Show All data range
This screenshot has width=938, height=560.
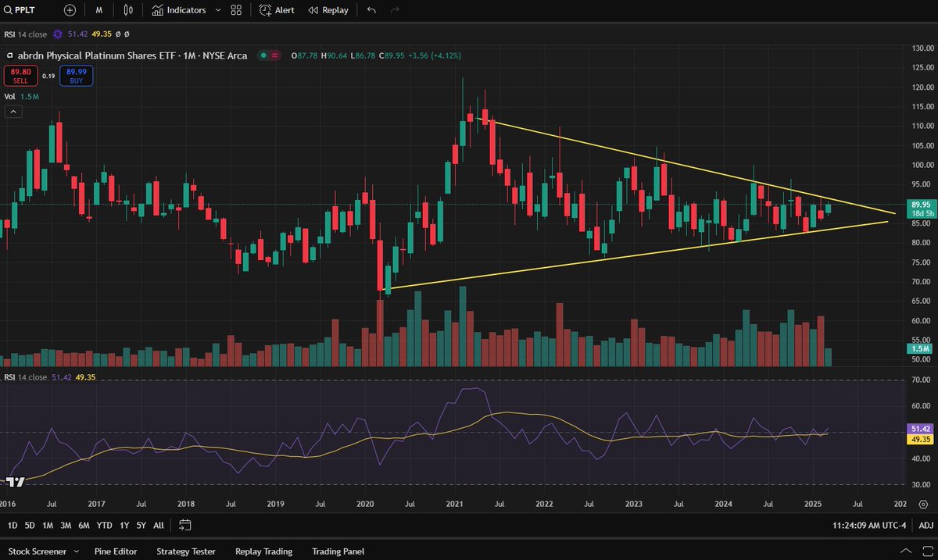coord(159,526)
